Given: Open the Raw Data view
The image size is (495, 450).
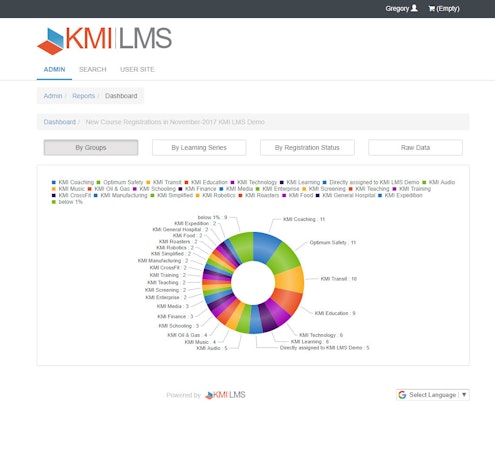Looking at the screenshot, I should coord(415,148).
